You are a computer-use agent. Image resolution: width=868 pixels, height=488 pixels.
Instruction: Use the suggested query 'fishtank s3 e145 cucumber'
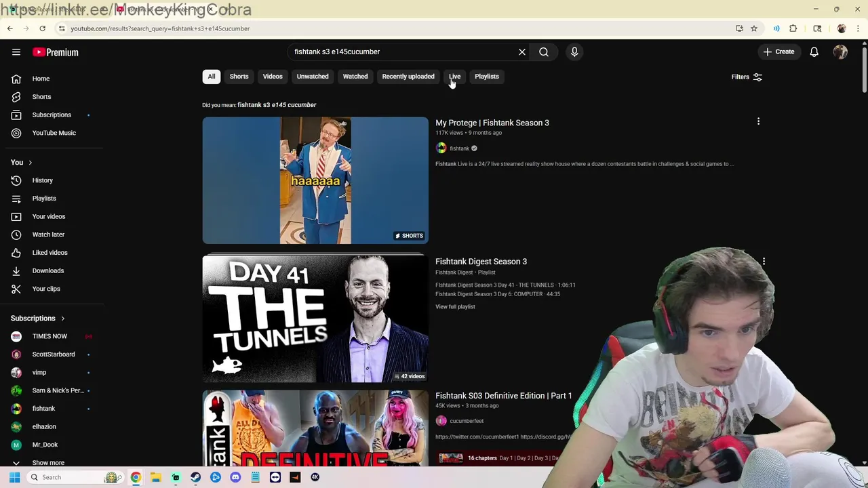(277, 105)
